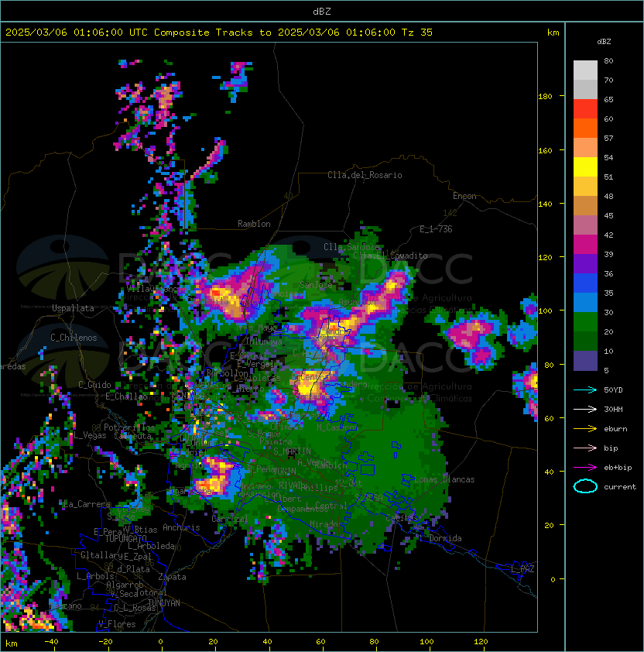
Task: Click the dBZ title at the top
Action: click(x=322, y=12)
